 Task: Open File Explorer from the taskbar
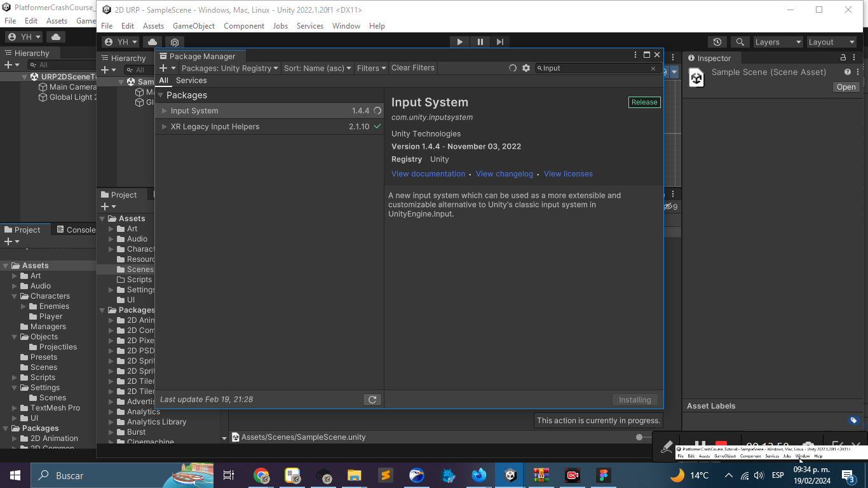point(355,475)
